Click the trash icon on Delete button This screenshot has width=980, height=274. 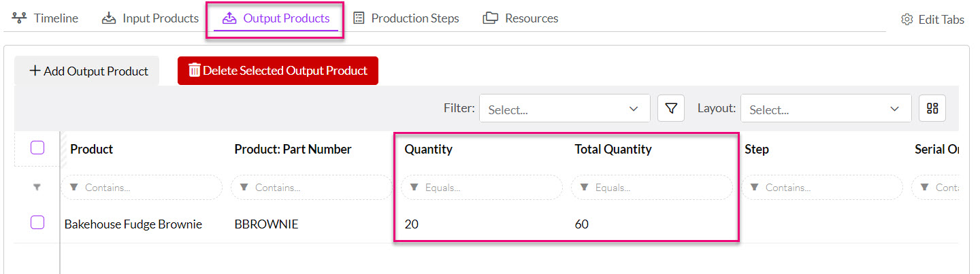(x=195, y=70)
